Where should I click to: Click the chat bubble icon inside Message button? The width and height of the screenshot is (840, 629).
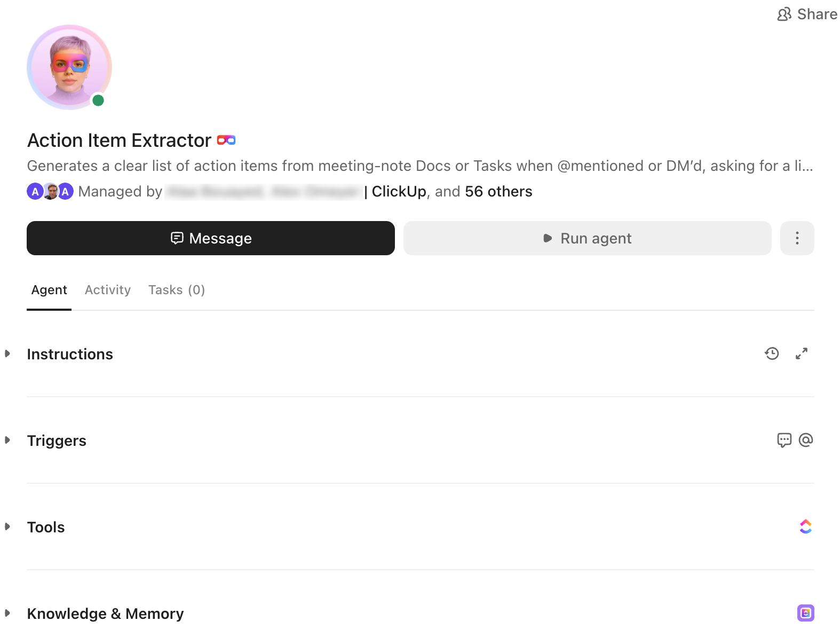coord(178,238)
